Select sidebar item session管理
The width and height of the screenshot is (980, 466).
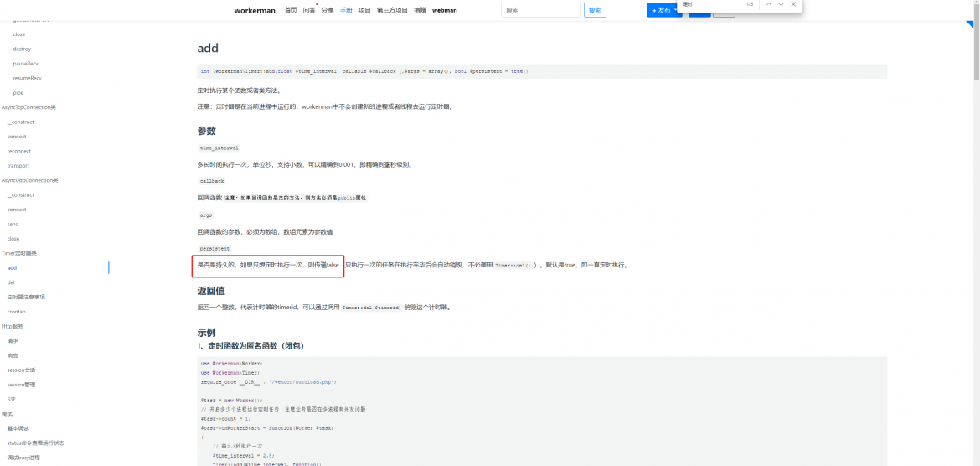tap(21, 384)
